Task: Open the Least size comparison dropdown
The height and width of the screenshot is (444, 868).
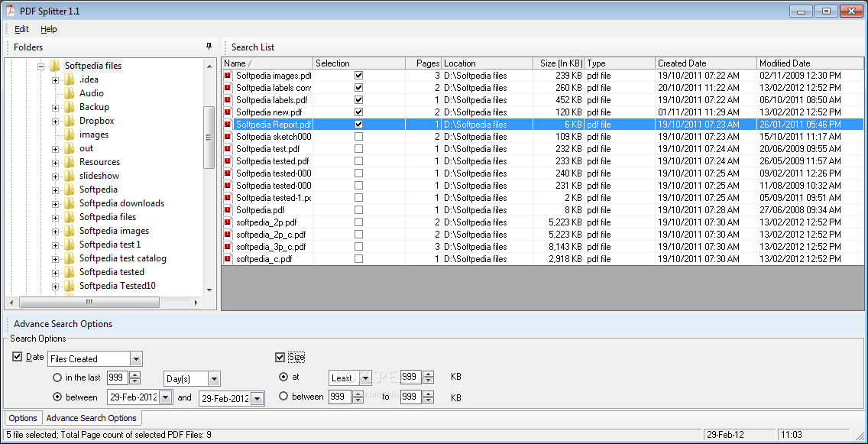Action: pos(365,378)
